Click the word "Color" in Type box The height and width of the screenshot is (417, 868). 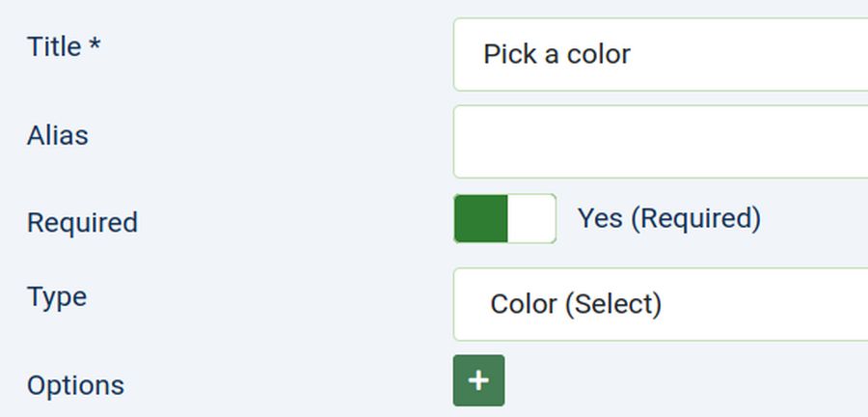(x=524, y=304)
